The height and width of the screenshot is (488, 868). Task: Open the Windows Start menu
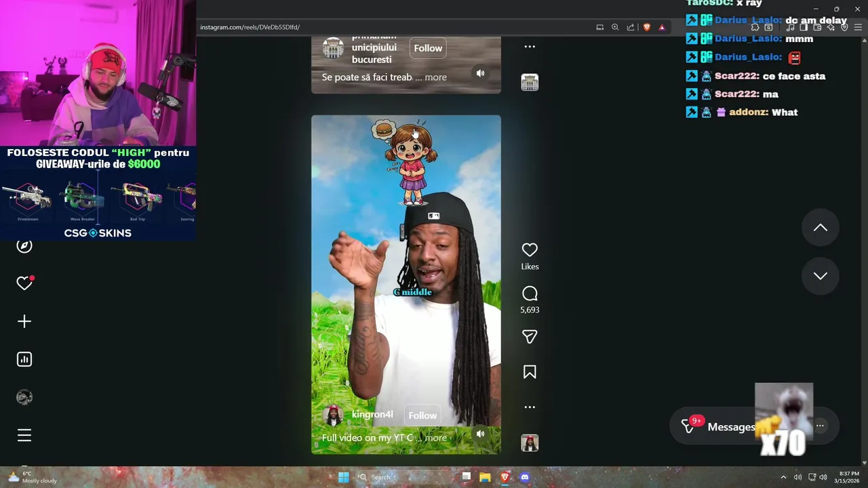tap(344, 477)
